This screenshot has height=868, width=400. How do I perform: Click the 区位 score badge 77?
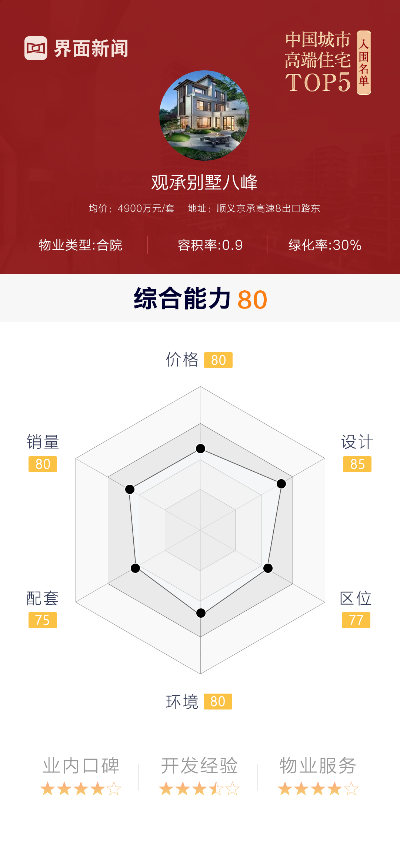356,620
